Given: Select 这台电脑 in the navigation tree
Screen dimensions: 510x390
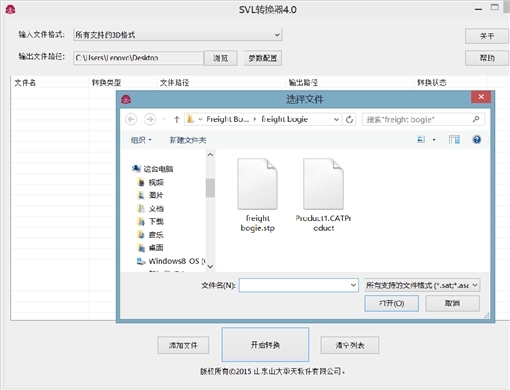Looking at the screenshot, I should (x=153, y=169).
